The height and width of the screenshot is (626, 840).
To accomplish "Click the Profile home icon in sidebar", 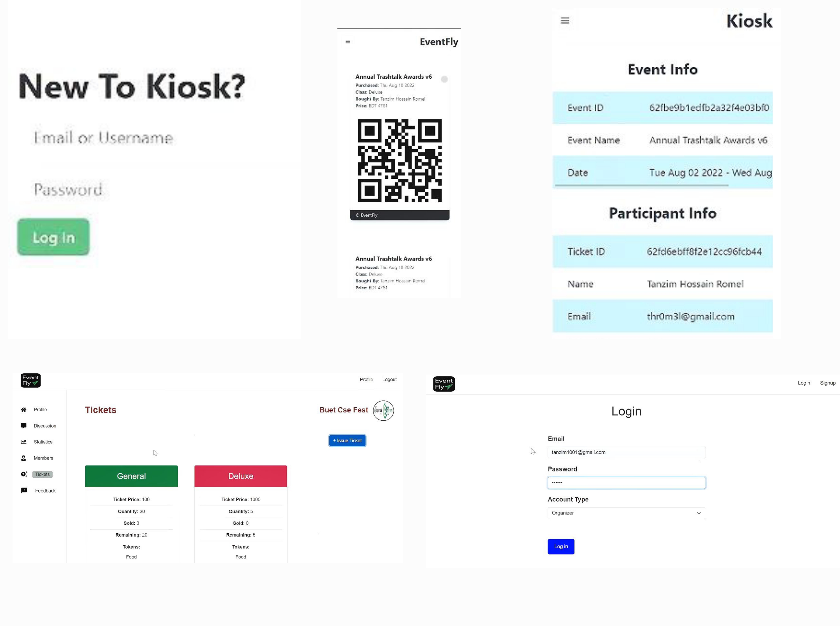I will (23, 410).
